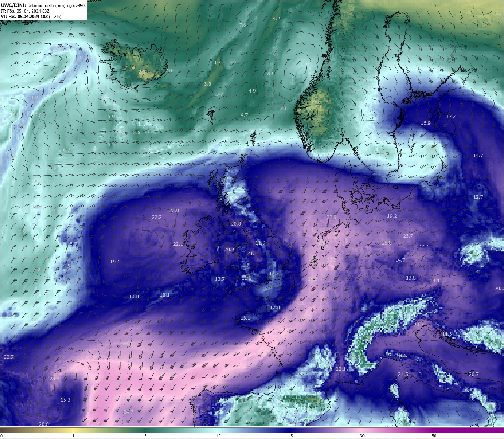The height and width of the screenshot is (439, 504).
Task: Select the 7.4 value off western Norway
Action: point(283,109)
